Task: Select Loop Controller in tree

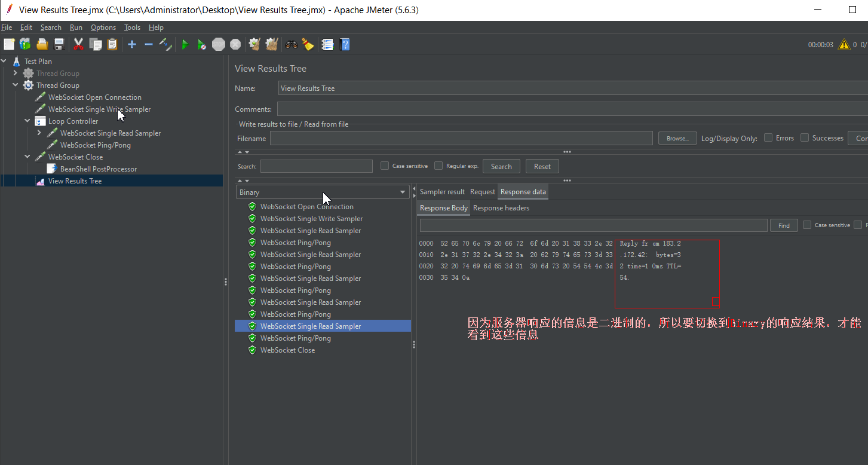Action: coord(73,121)
